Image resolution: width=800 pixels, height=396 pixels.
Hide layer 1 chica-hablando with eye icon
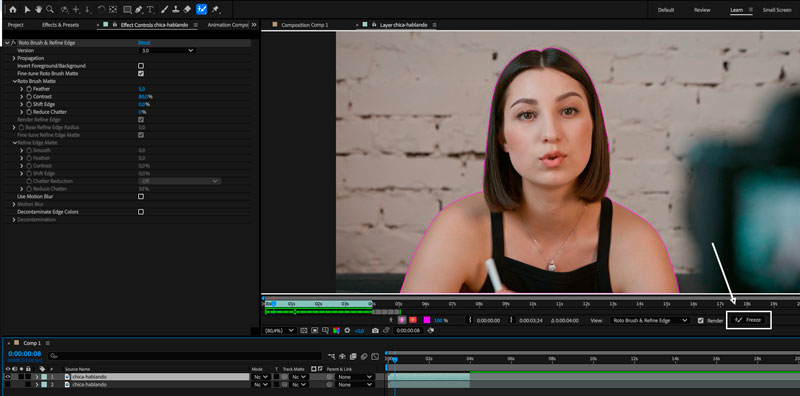(8, 377)
